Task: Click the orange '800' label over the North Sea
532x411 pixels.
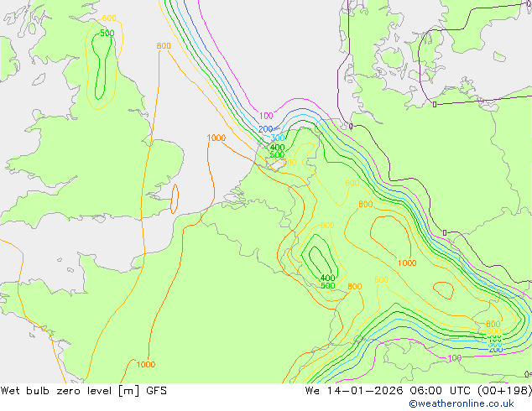Action: pos(164,46)
